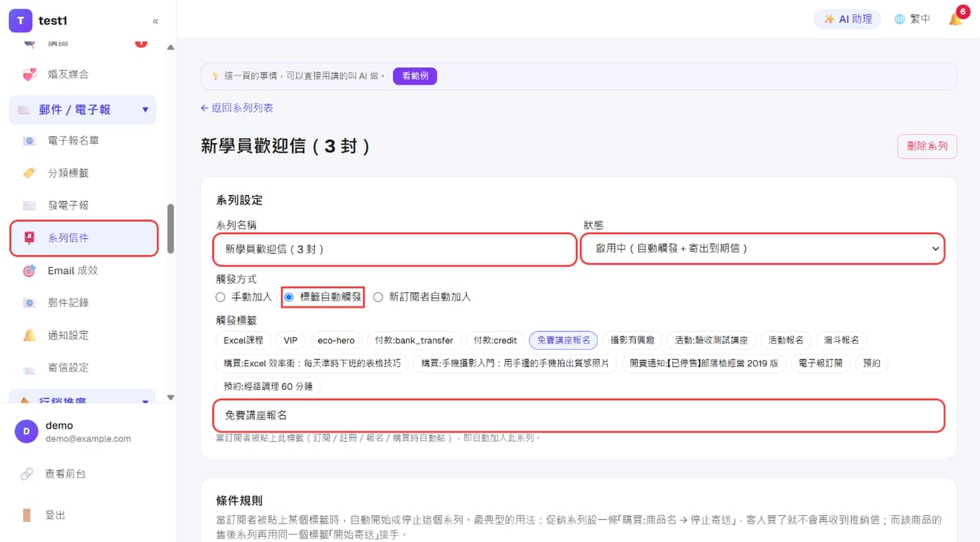Click the 發電子報 envelope icon
The image size is (980, 542).
30,205
